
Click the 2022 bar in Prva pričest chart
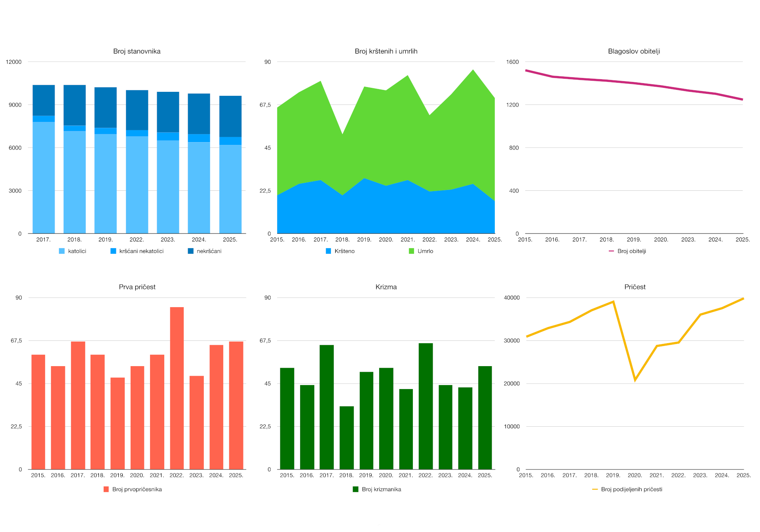pos(177,388)
